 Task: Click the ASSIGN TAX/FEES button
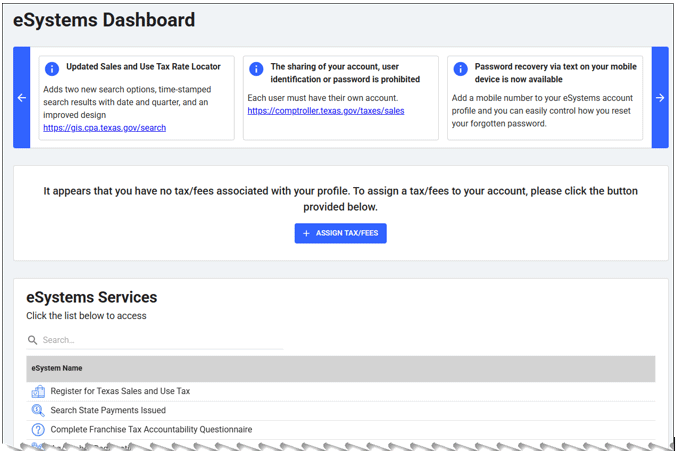tap(340, 233)
